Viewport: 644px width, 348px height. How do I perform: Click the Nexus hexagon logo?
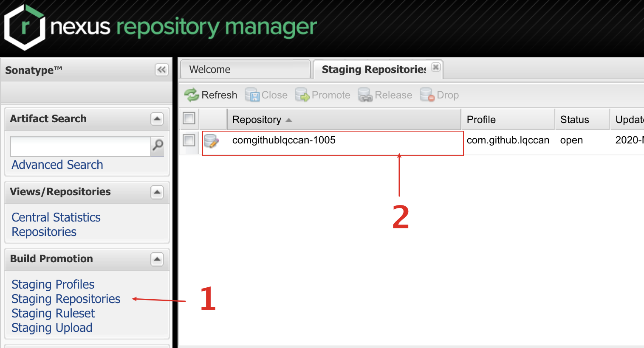[25, 28]
